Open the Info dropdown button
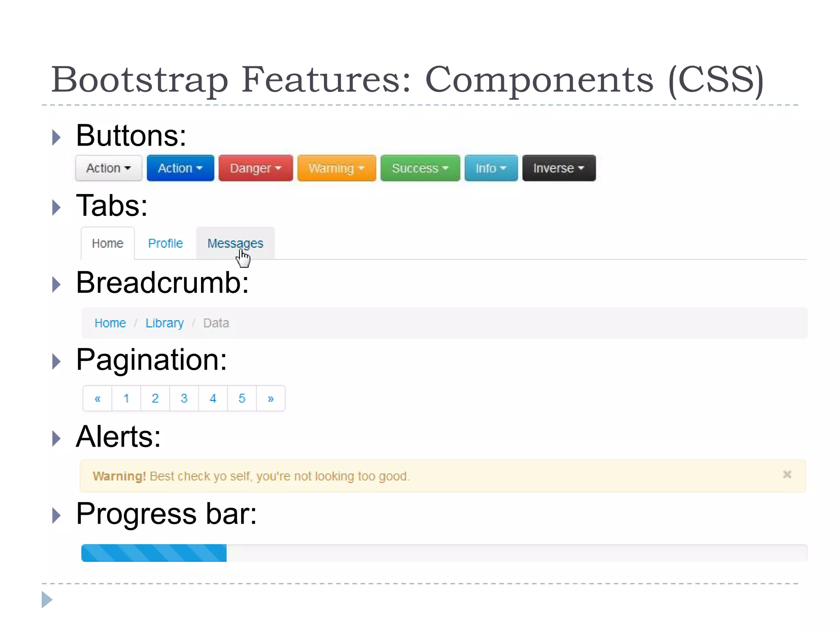This screenshot has height=630, width=840. [491, 168]
